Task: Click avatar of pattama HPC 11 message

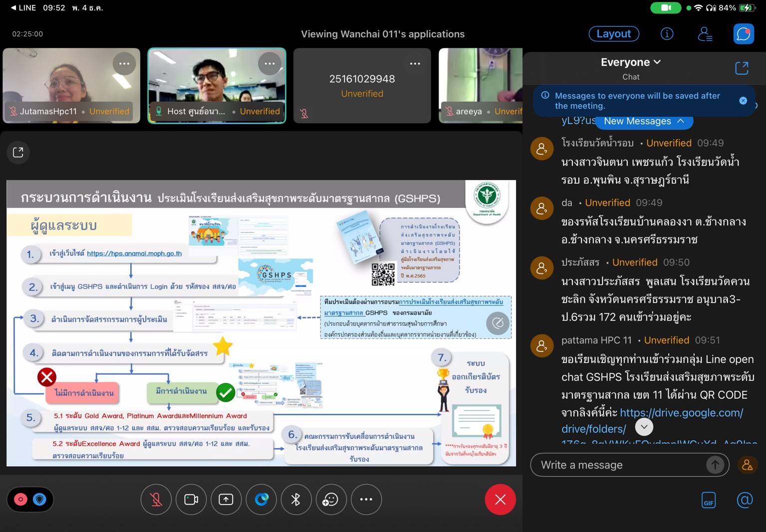Action: [542, 346]
